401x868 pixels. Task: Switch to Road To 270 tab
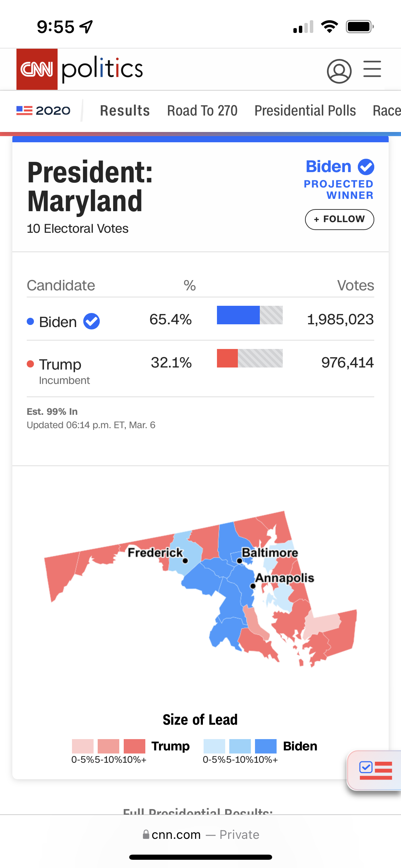pyautogui.click(x=202, y=111)
